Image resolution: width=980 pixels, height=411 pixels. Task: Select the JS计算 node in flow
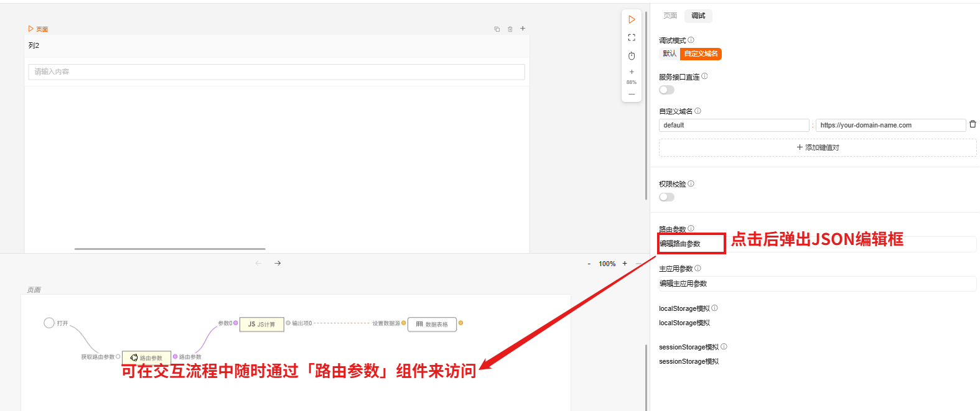pos(261,324)
